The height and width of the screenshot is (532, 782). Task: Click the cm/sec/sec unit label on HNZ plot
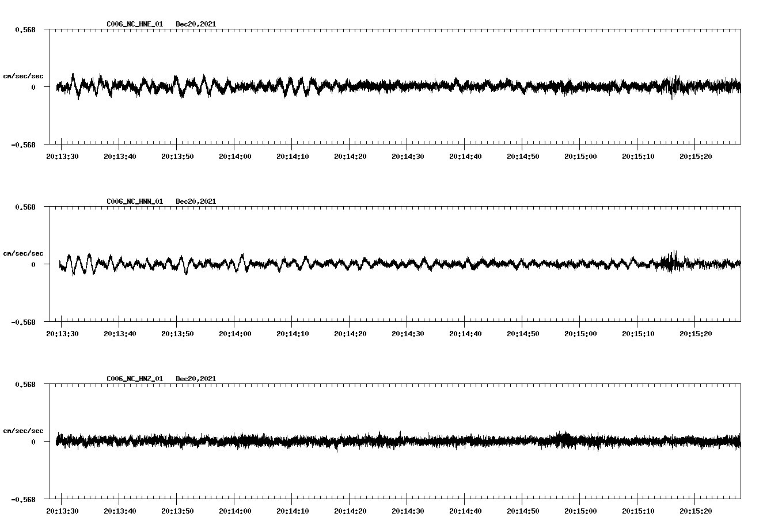[x=23, y=431]
